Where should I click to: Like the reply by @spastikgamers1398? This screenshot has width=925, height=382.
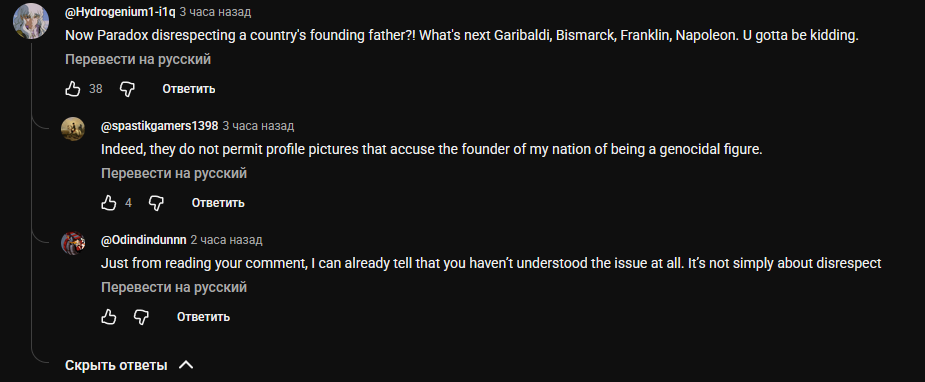click(x=109, y=203)
